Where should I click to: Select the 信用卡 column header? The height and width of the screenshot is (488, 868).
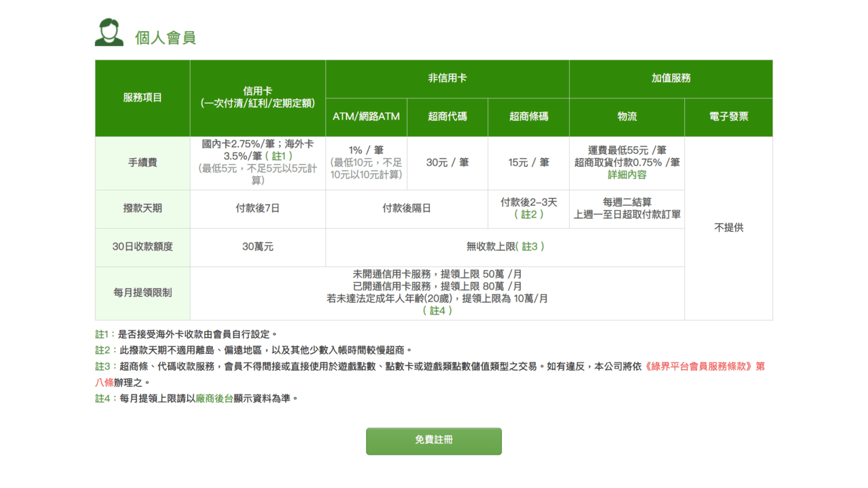258,97
